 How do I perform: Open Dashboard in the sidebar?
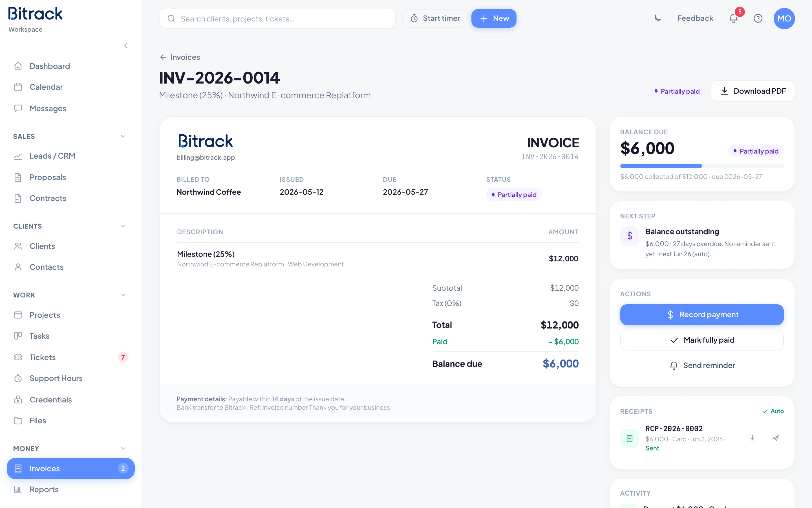tap(70, 66)
